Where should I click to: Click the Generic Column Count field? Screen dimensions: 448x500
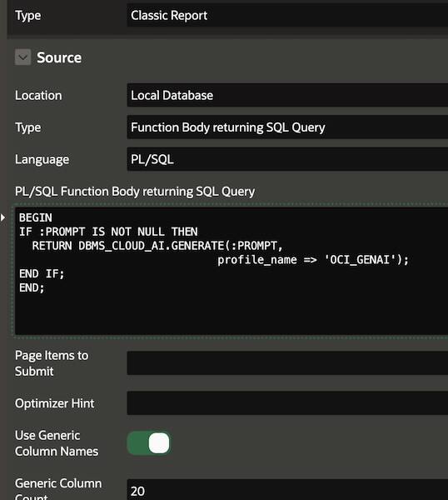tap(287, 489)
